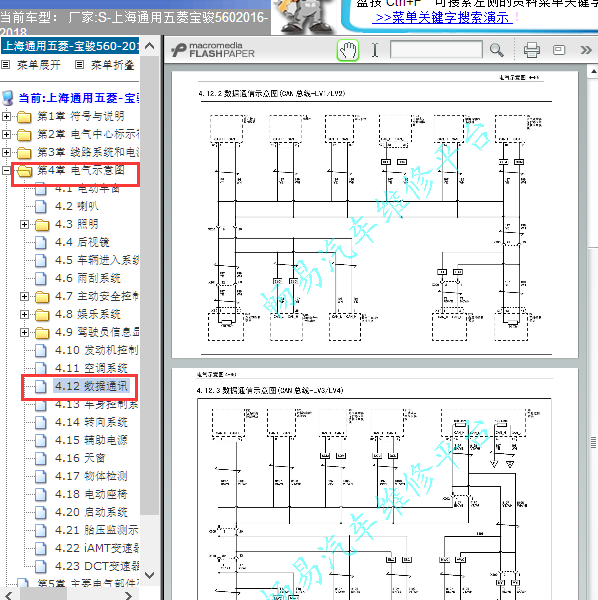Click page icon of 4.6 雨刮系统
Viewport: 598px width, 600px height.
41,279
